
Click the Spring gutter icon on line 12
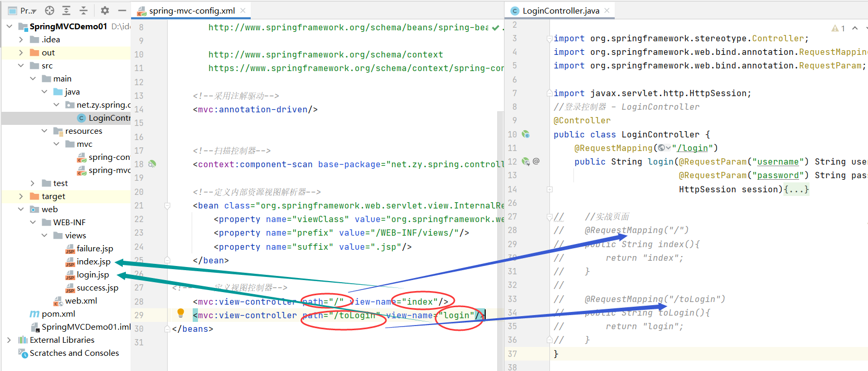click(x=526, y=161)
